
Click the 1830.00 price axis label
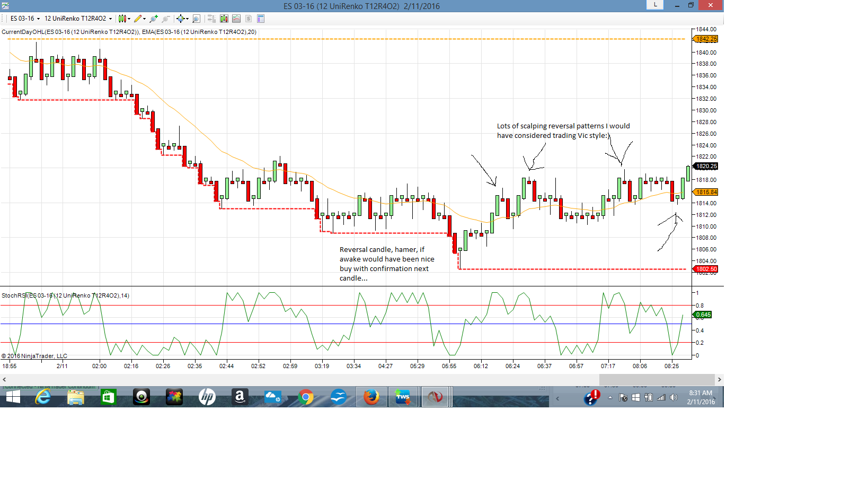point(706,110)
